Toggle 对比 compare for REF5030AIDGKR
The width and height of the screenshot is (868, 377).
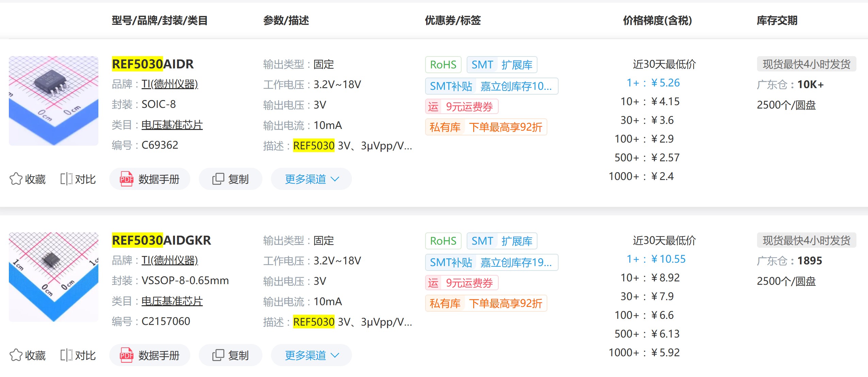(78, 355)
